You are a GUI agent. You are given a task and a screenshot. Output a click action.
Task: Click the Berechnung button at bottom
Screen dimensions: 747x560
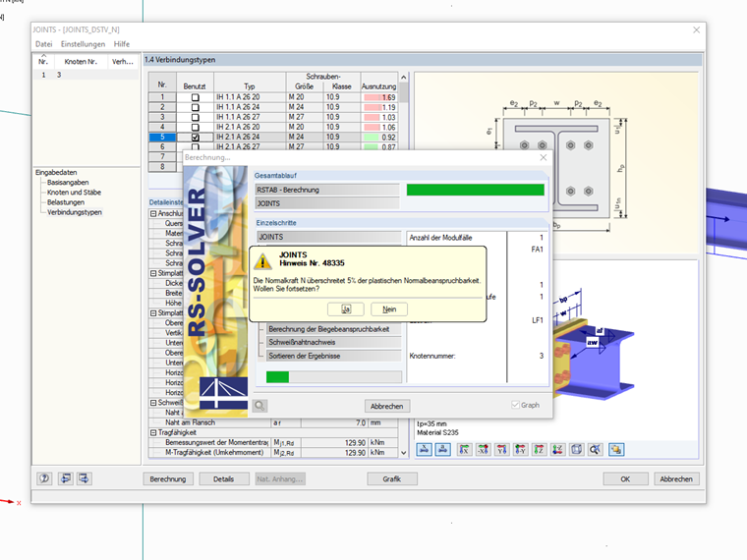(x=168, y=479)
